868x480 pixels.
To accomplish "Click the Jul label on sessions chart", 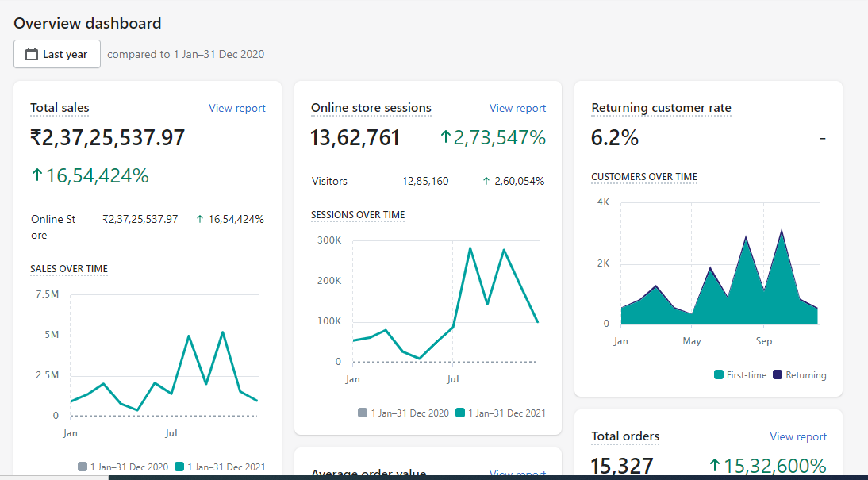I will 453,379.
